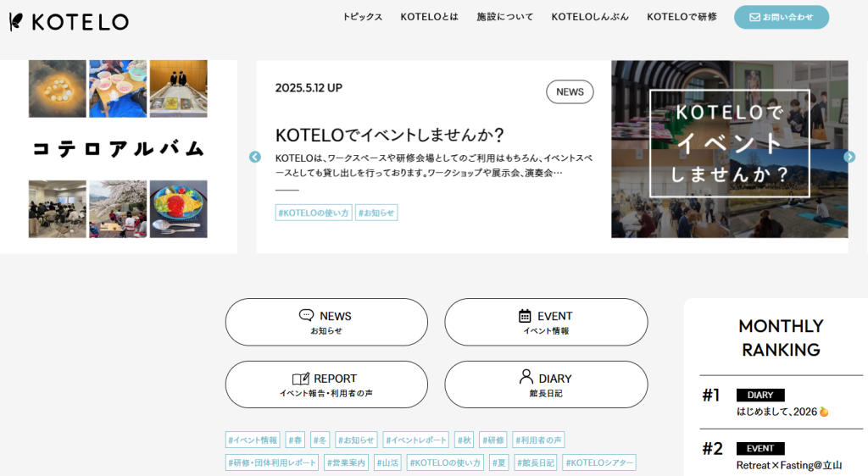Open the NEWS speech bubble category
Viewport: 868px width, 476px height.
pos(326,322)
